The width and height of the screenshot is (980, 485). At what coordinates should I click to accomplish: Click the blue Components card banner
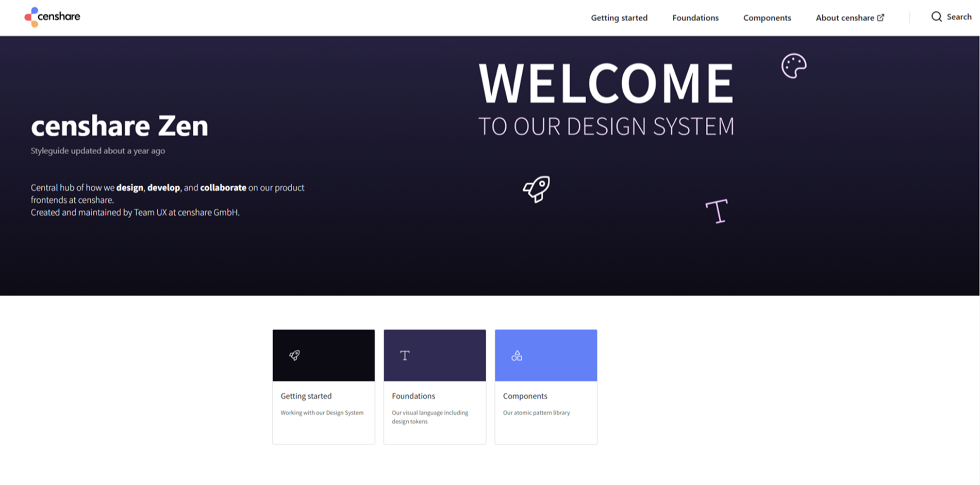[x=546, y=355]
